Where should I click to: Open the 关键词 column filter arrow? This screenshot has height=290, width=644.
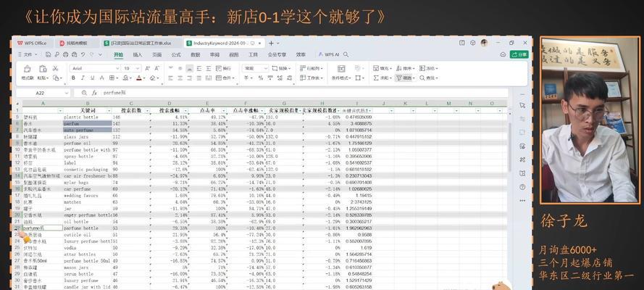(x=109, y=111)
